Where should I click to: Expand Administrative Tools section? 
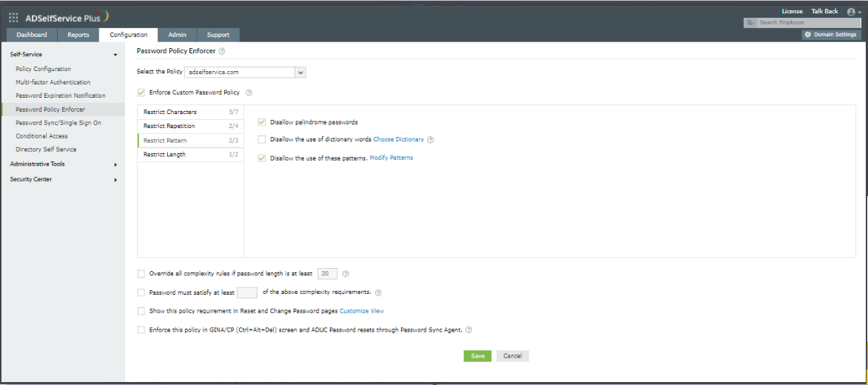[115, 164]
